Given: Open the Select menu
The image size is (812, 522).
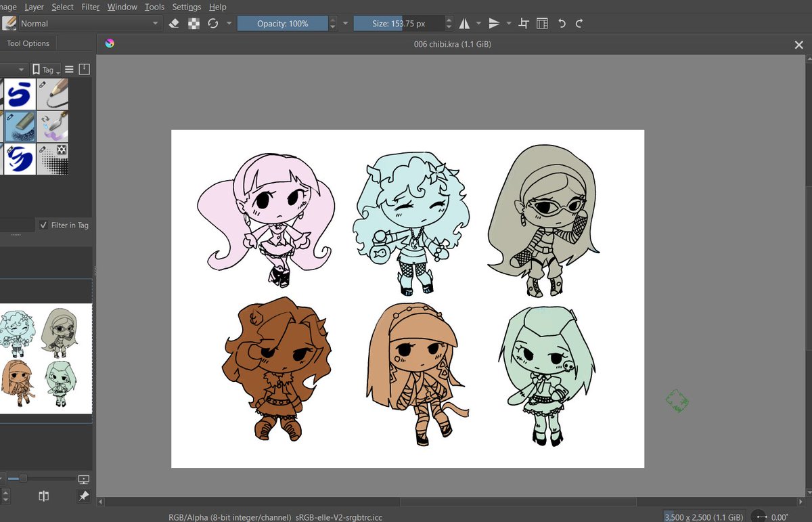Looking at the screenshot, I should point(63,7).
